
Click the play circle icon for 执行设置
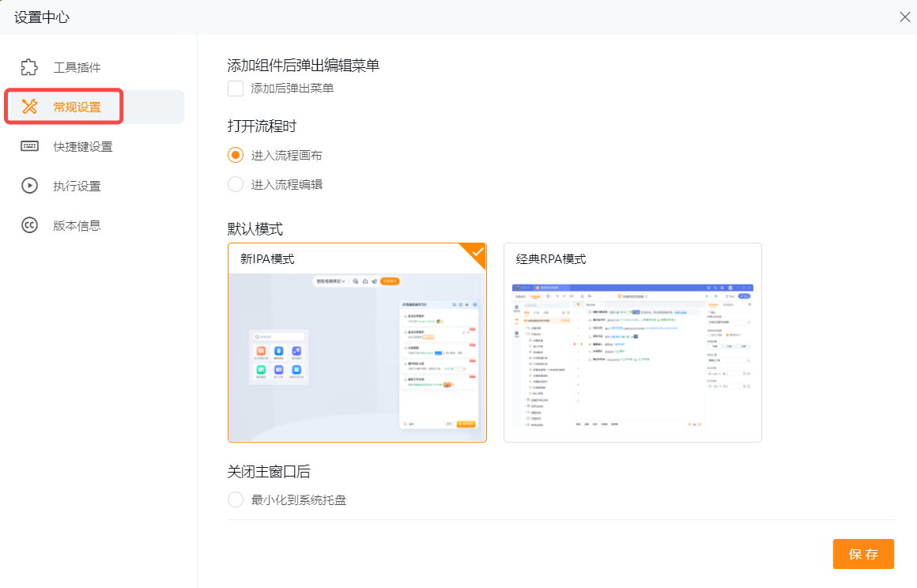(x=29, y=186)
